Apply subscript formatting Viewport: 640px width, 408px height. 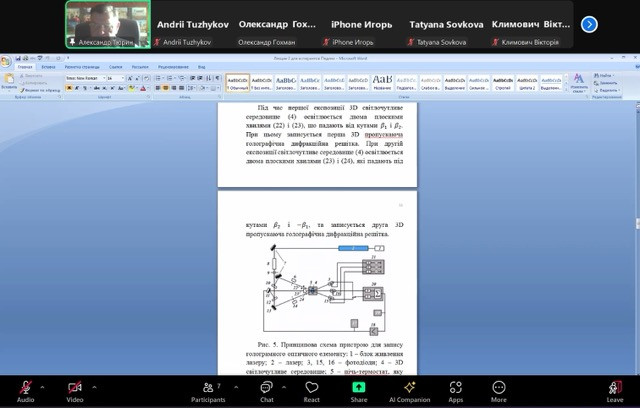click(104, 88)
